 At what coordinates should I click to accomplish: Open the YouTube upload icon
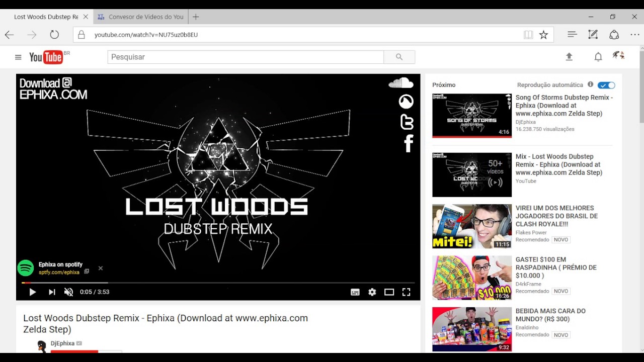click(569, 57)
